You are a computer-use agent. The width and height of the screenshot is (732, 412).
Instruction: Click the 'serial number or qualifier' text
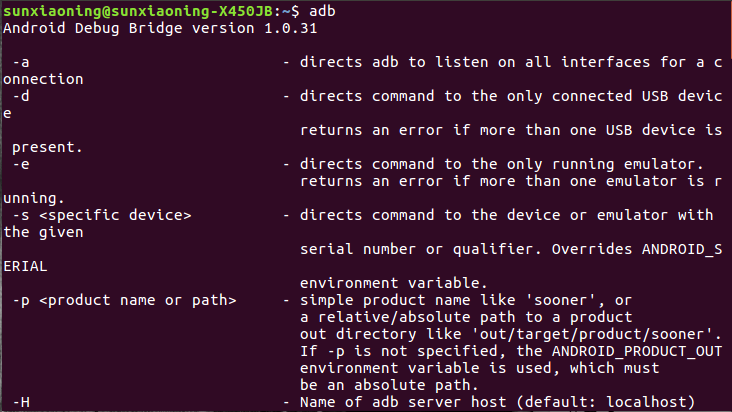(409, 249)
